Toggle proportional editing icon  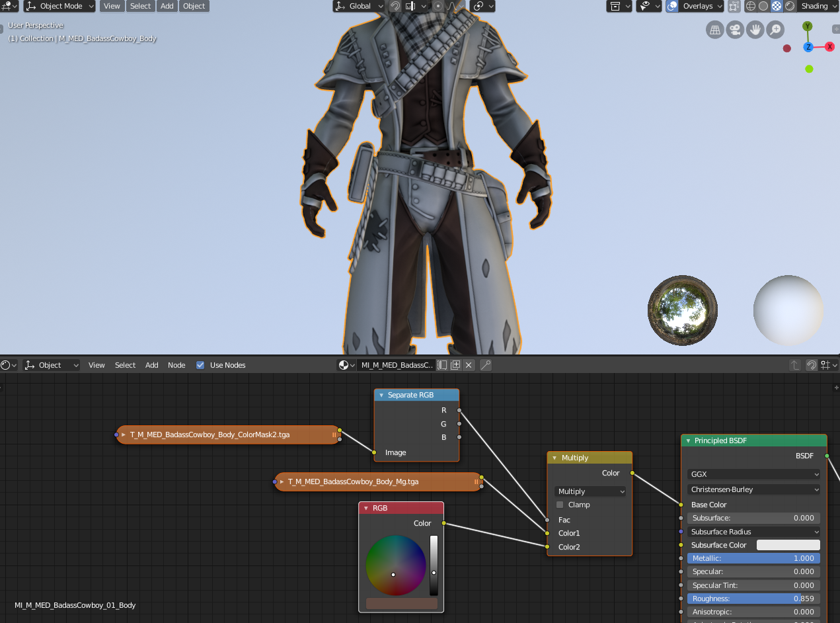(x=438, y=6)
